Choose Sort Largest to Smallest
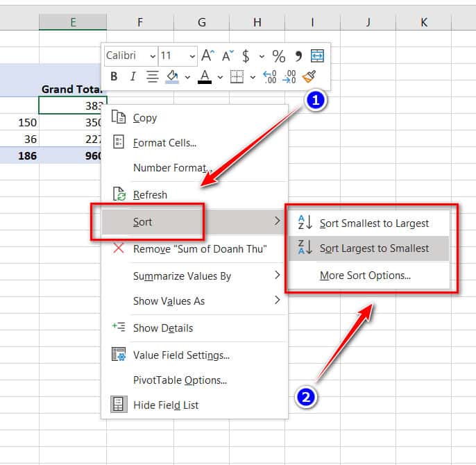The width and height of the screenshot is (476, 465). pyautogui.click(x=368, y=248)
